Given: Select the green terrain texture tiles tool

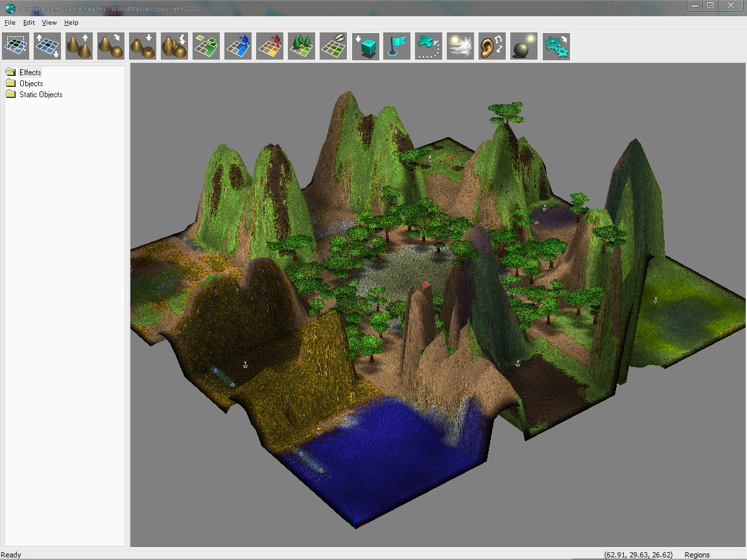Looking at the screenshot, I should click(x=206, y=46).
